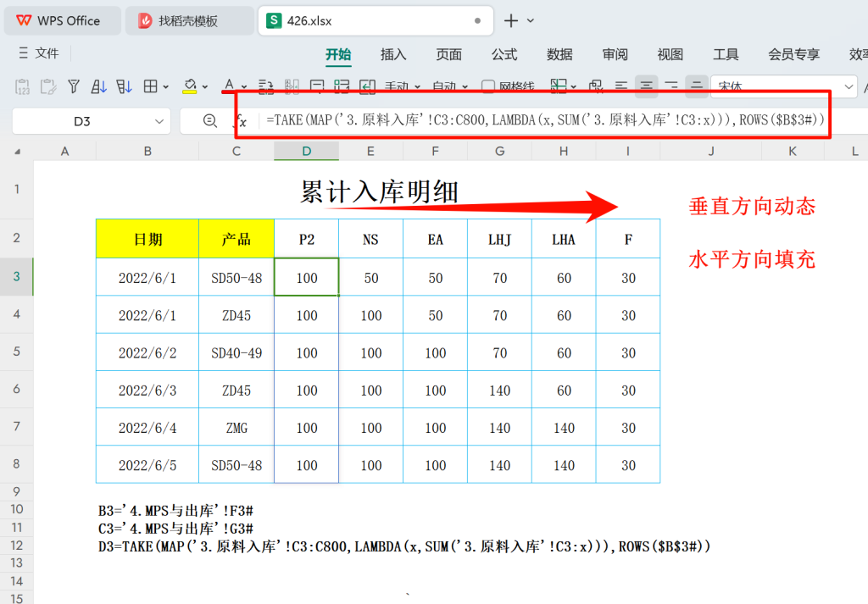The height and width of the screenshot is (604, 868).
Task: Switch to the 数据 ribbon tab
Action: point(559,54)
